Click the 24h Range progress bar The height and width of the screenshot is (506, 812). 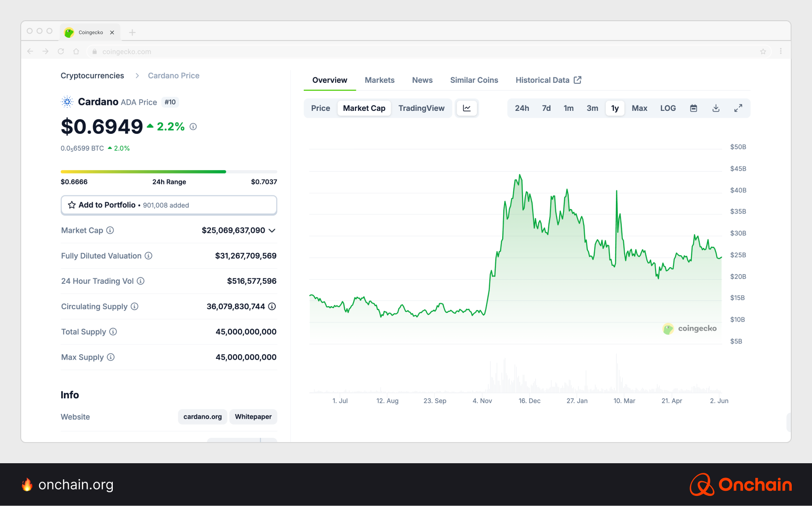(x=169, y=172)
